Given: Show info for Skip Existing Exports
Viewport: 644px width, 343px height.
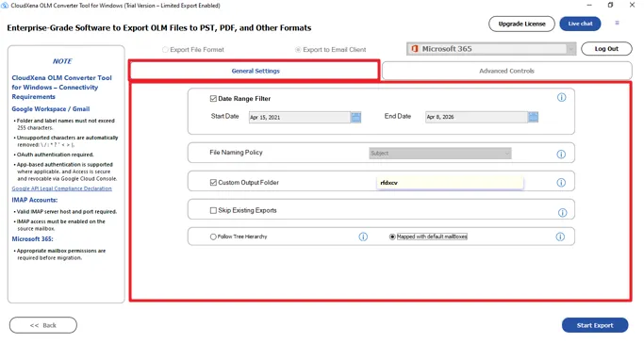Looking at the screenshot, I should point(562,213).
